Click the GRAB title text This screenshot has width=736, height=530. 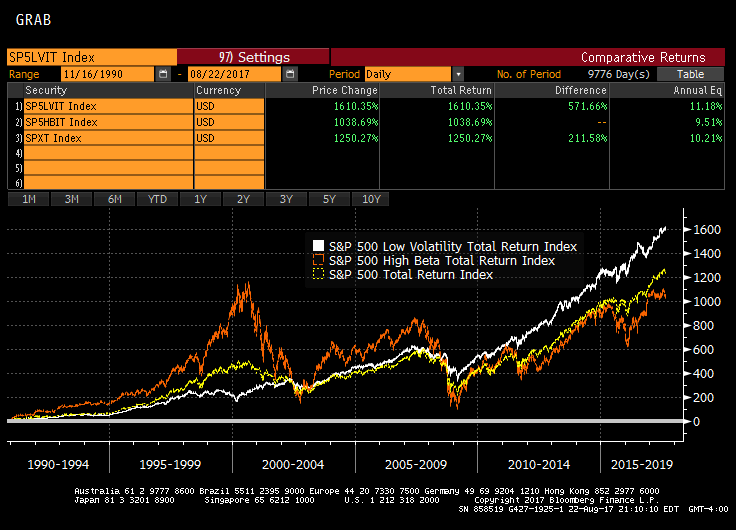pos(33,20)
